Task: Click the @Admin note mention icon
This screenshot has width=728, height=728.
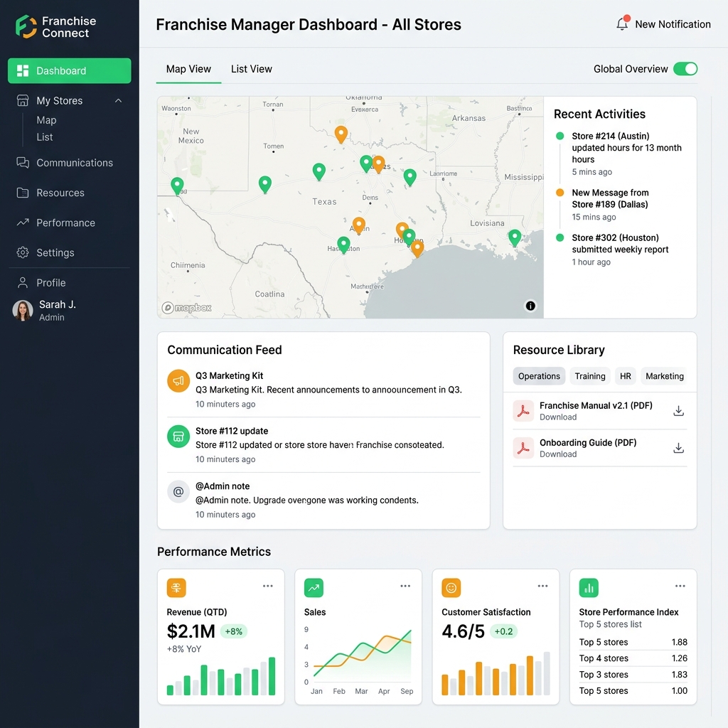Action: [178, 492]
